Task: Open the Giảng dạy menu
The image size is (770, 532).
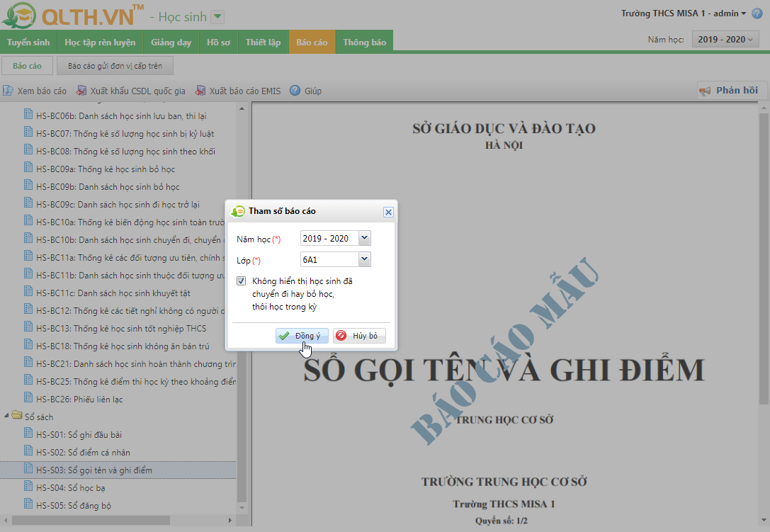Action: (171, 43)
